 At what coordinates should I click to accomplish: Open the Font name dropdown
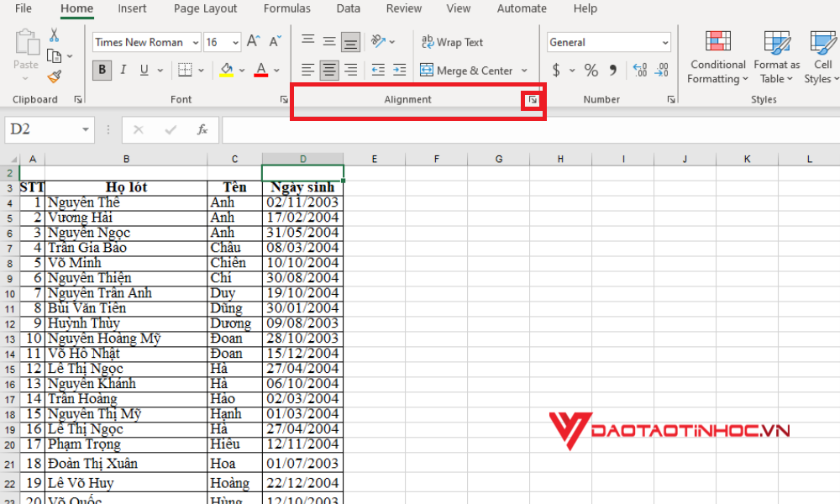pos(195,41)
